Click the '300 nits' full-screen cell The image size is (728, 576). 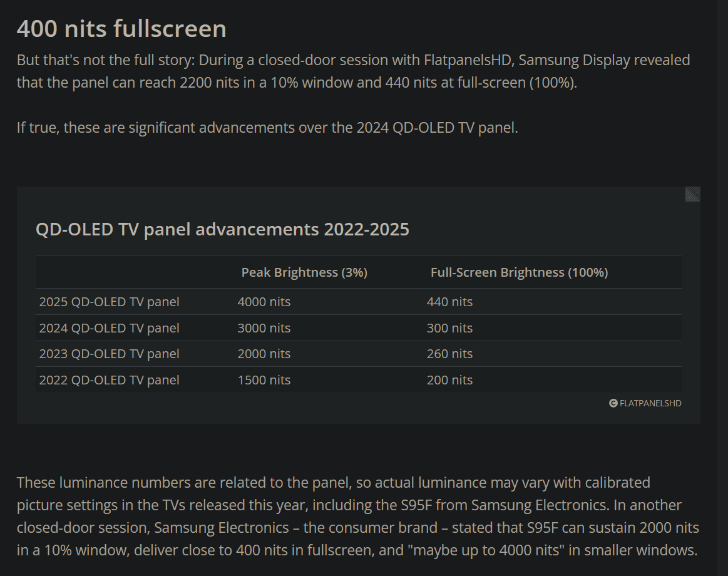(449, 328)
